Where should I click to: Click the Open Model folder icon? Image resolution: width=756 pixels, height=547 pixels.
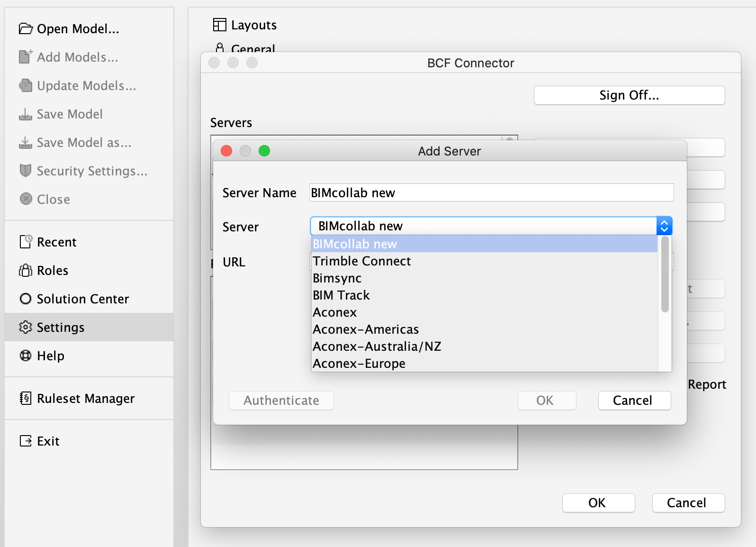point(26,29)
